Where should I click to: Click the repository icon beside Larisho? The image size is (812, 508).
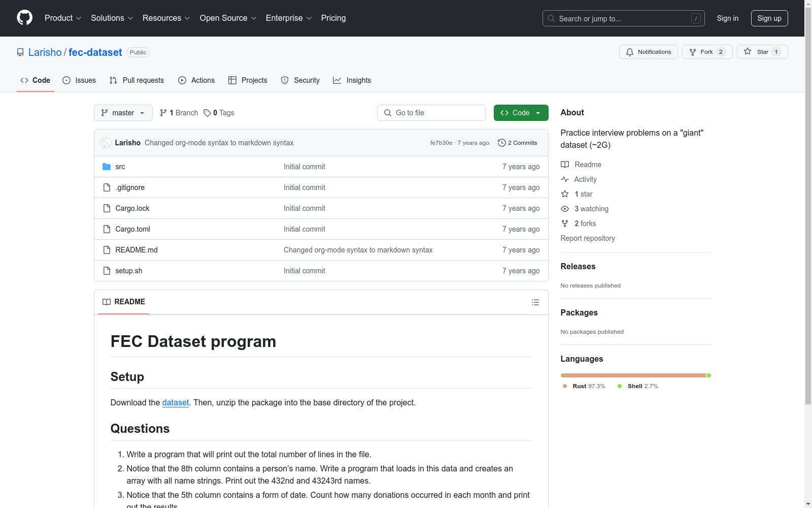point(20,52)
